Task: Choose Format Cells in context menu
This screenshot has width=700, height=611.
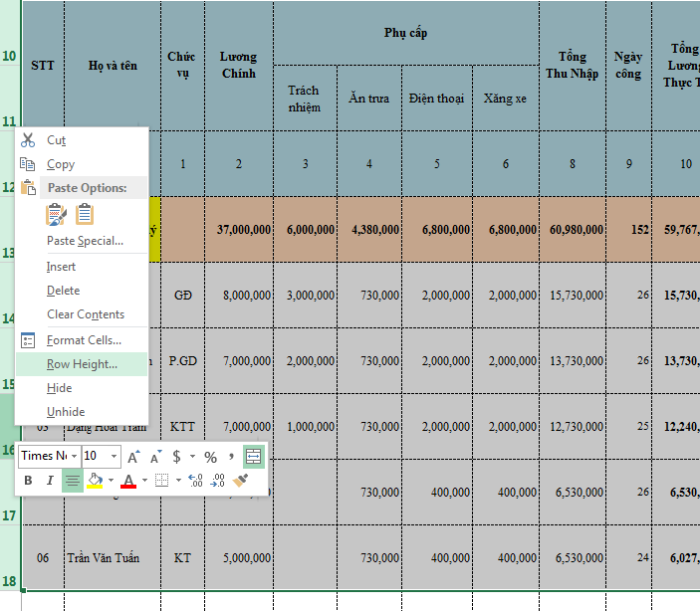Action: tap(84, 340)
